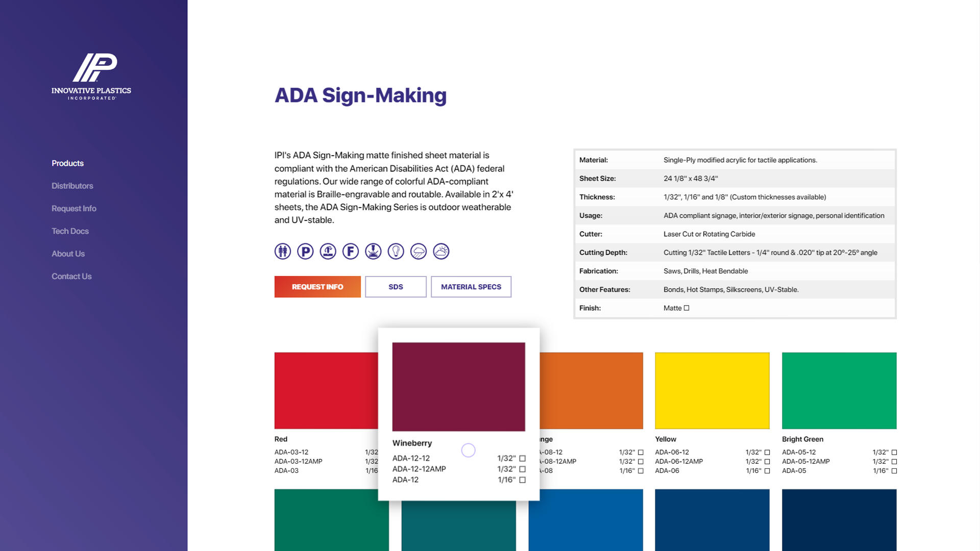Go to Tech Docs in sidebar

(x=70, y=231)
